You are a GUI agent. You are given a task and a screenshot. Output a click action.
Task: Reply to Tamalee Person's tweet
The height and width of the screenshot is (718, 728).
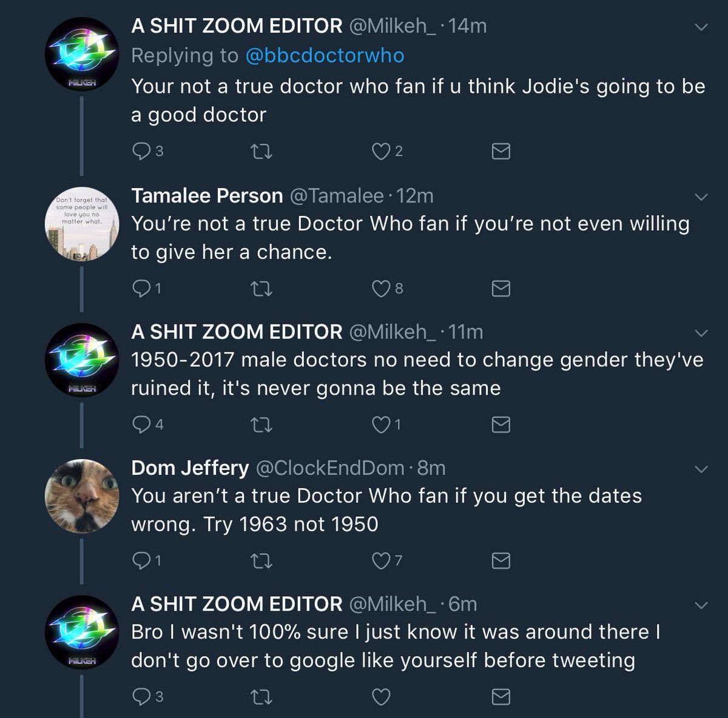coord(141,289)
